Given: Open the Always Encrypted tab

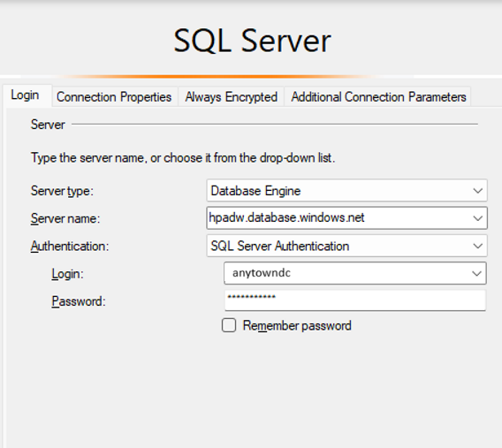Looking at the screenshot, I should (x=232, y=97).
